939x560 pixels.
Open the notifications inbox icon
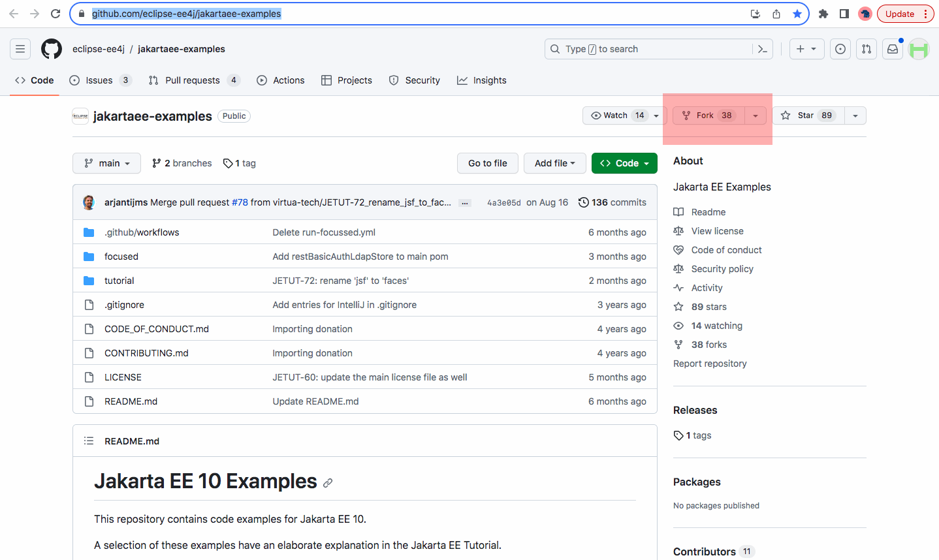pos(893,49)
